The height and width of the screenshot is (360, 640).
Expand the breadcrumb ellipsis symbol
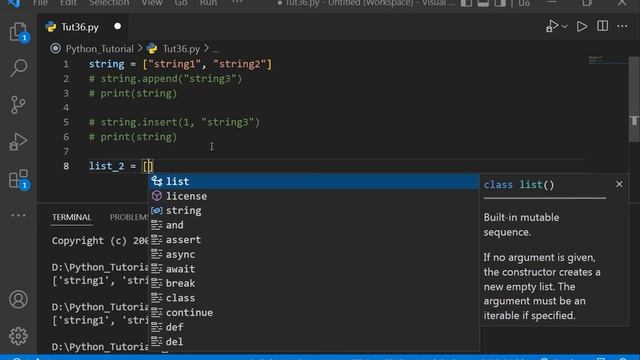coord(216,49)
